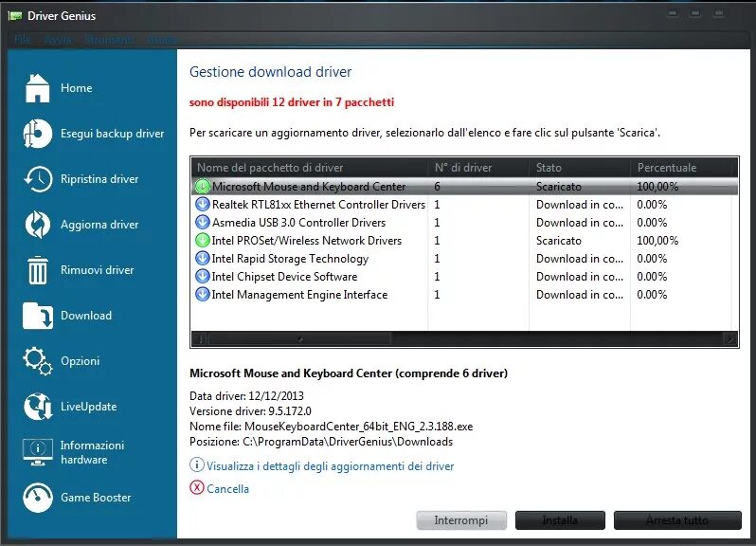This screenshot has height=546, width=756.
Task: Click download icon for Intel Management Engine row
Action: point(203,294)
